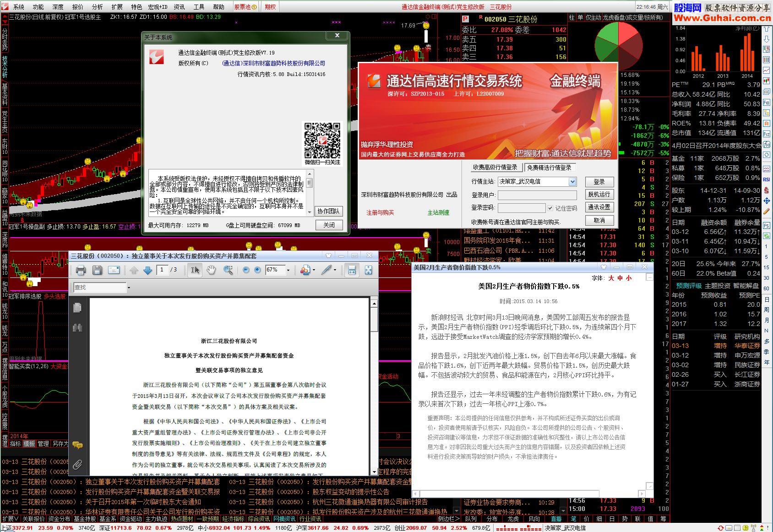
Task: Open PDF comments side panel
Action: point(77,445)
